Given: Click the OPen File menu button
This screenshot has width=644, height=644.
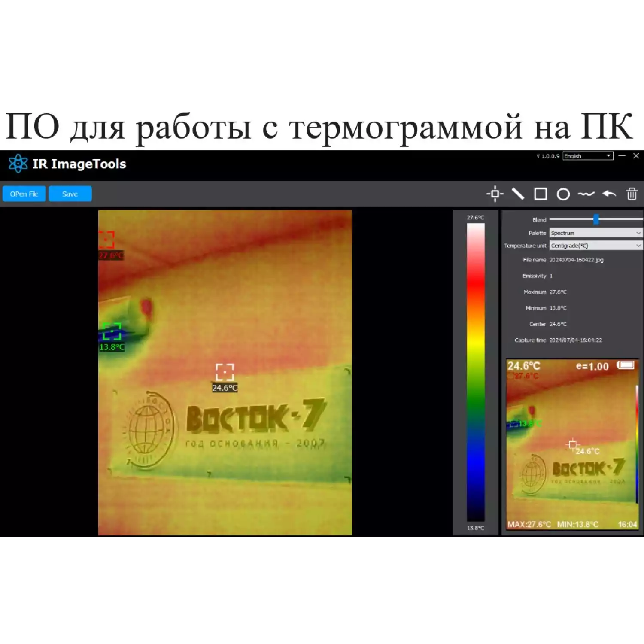Looking at the screenshot, I should point(24,194).
